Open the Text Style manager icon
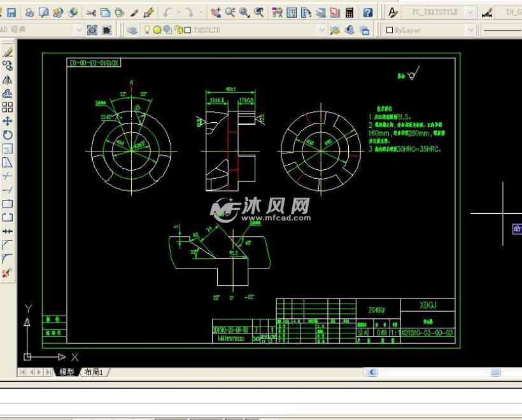The width and height of the screenshot is (522, 420). pyautogui.click(x=393, y=13)
